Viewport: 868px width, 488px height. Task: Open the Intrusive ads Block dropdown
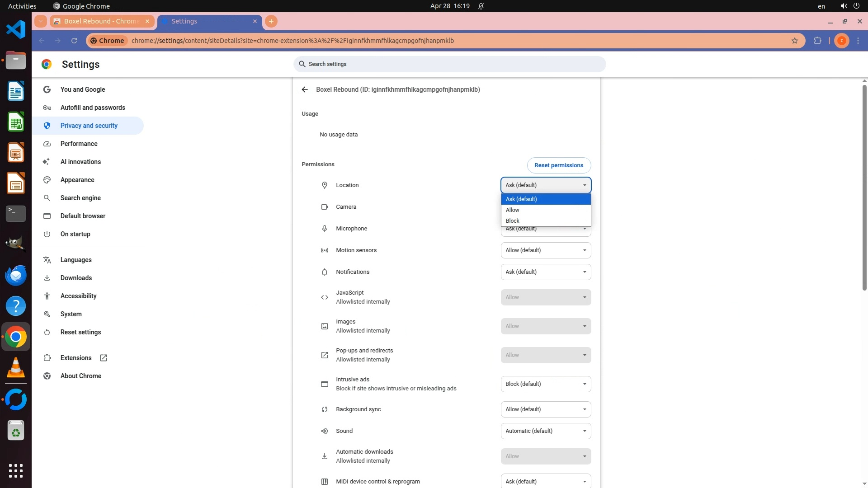(x=545, y=384)
